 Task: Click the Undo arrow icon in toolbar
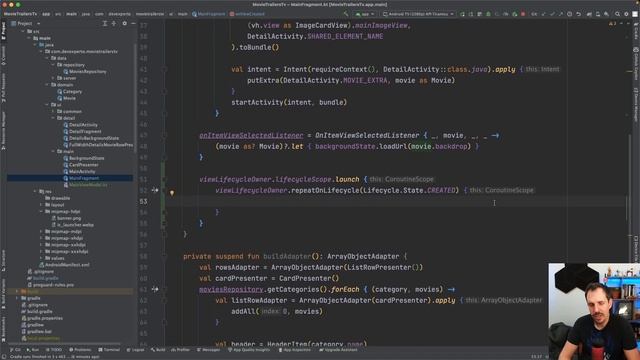(578, 14)
